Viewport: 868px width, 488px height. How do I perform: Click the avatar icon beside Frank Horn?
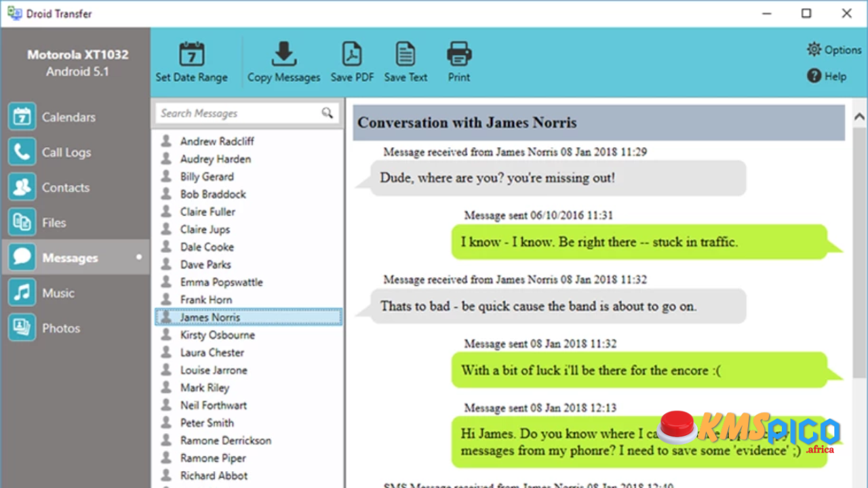point(165,299)
